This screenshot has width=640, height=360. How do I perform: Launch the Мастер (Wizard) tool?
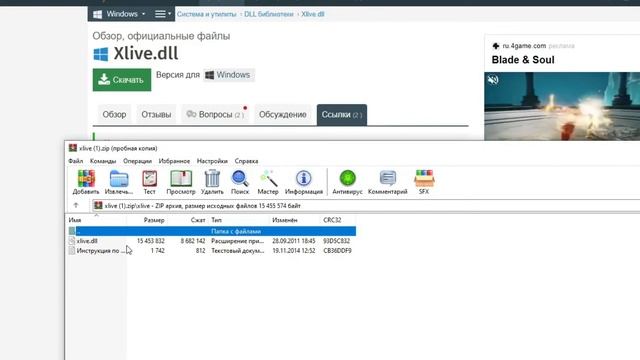(268, 182)
